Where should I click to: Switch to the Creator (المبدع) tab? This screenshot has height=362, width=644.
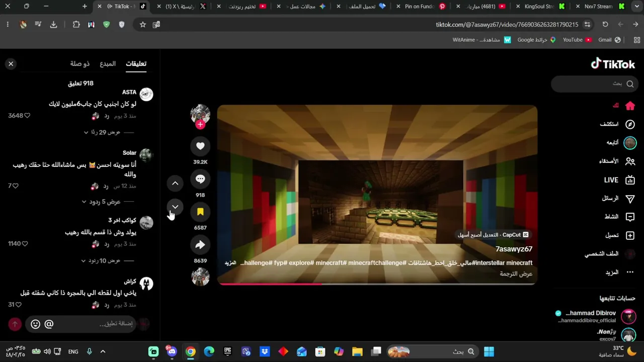tap(108, 63)
